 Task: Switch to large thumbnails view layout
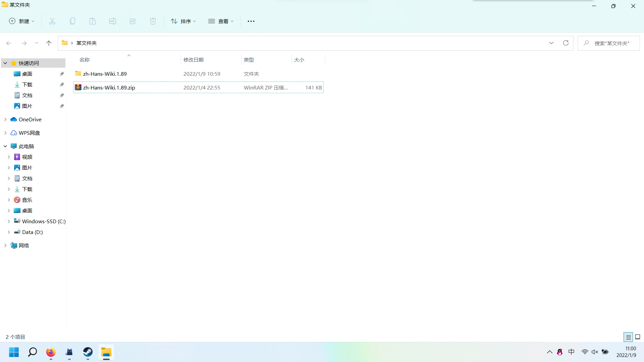click(638, 337)
